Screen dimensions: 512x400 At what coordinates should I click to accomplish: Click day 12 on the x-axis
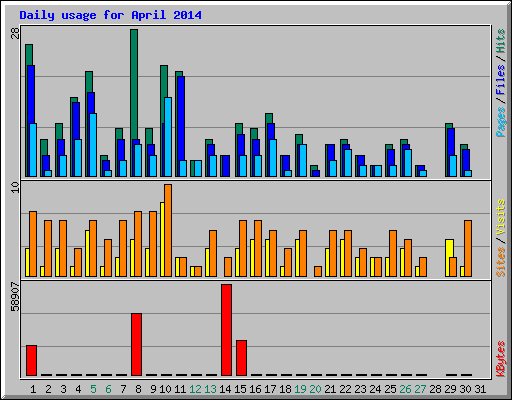point(195,389)
